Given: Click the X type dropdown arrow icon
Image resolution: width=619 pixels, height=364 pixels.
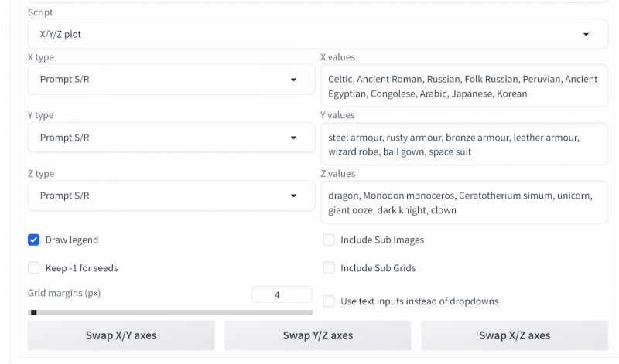Looking at the screenshot, I should [293, 80].
